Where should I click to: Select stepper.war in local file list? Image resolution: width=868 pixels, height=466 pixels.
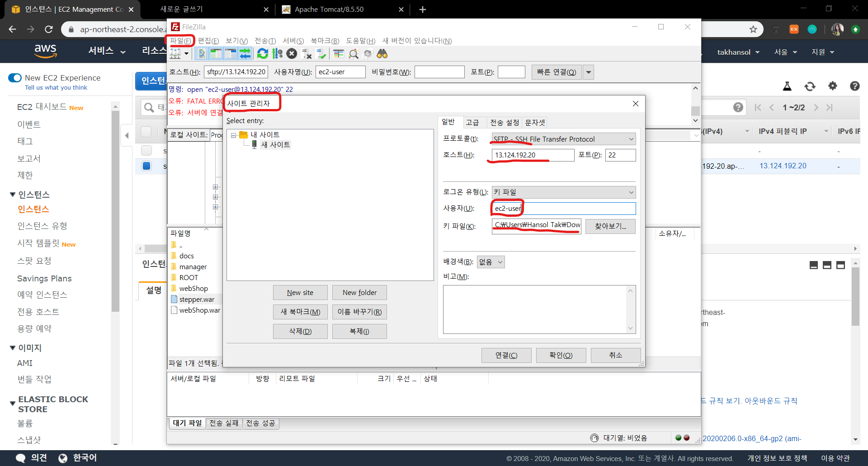(197, 300)
